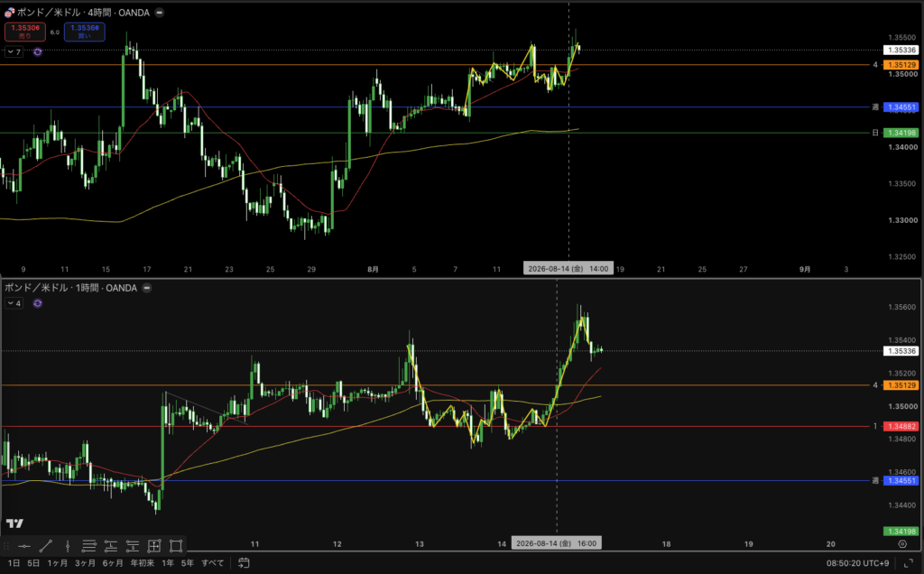Click the current price 1.35336 label in upper chart
Viewport: 924px width, 574px height.
click(x=901, y=51)
